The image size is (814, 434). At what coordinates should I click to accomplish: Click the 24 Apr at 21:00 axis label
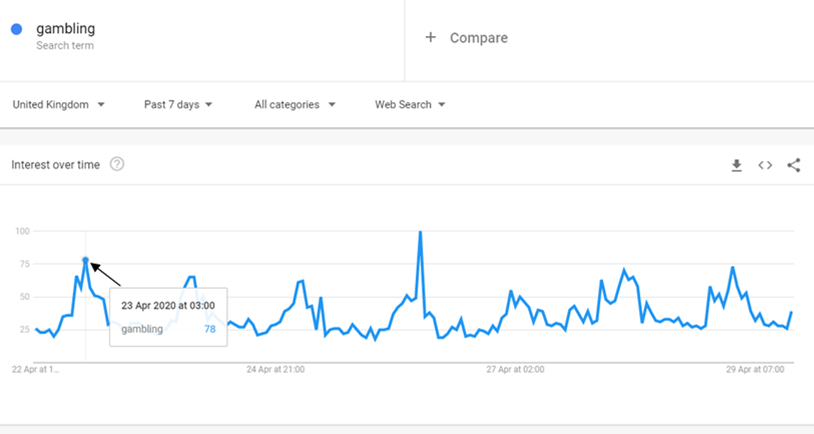pyautogui.click(x=275, y=370)
